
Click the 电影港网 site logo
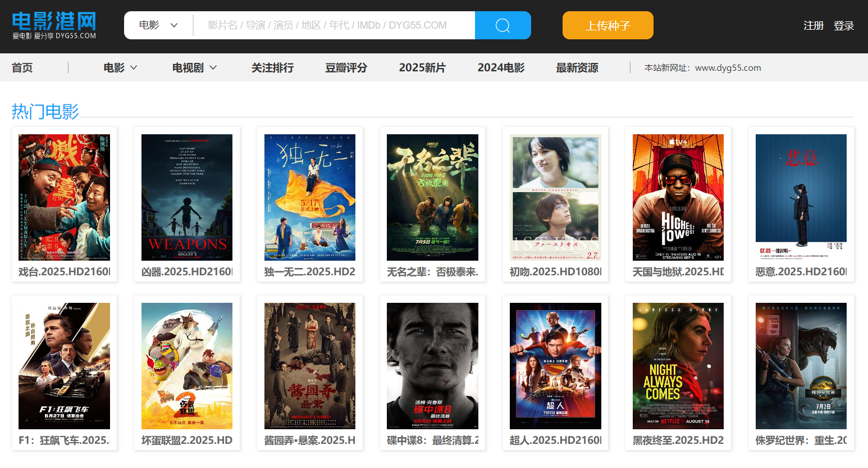54,26
